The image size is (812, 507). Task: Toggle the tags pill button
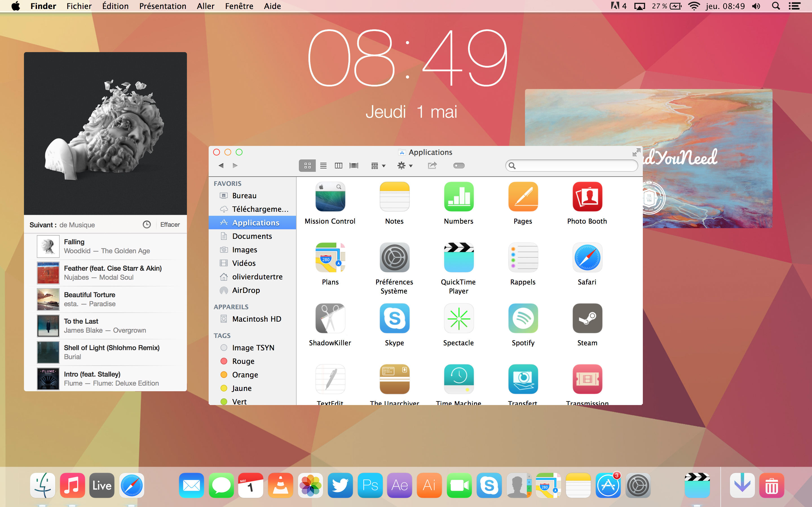click(x=459, y=166)
